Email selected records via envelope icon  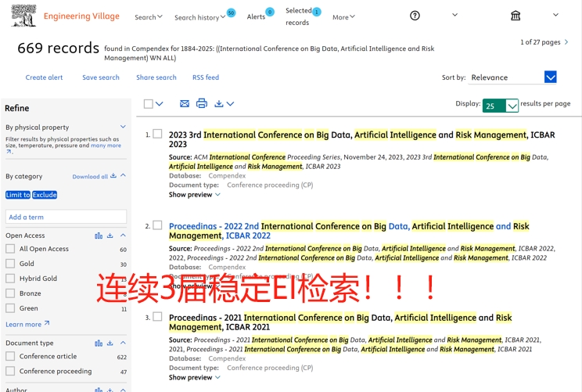(x=185, y=103)
